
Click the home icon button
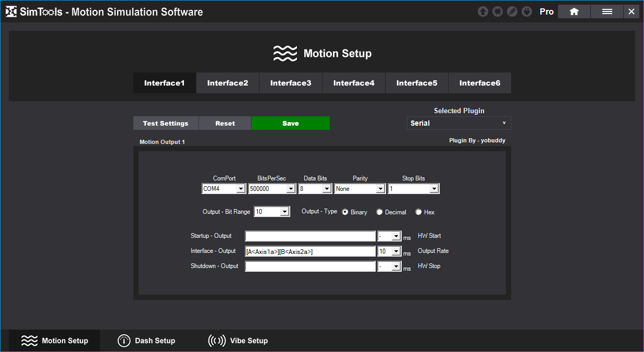(x=574, y=11)
